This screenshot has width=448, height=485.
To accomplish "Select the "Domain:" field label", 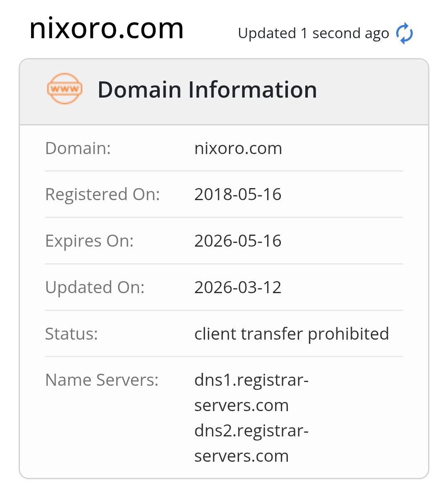I will 78,148.
